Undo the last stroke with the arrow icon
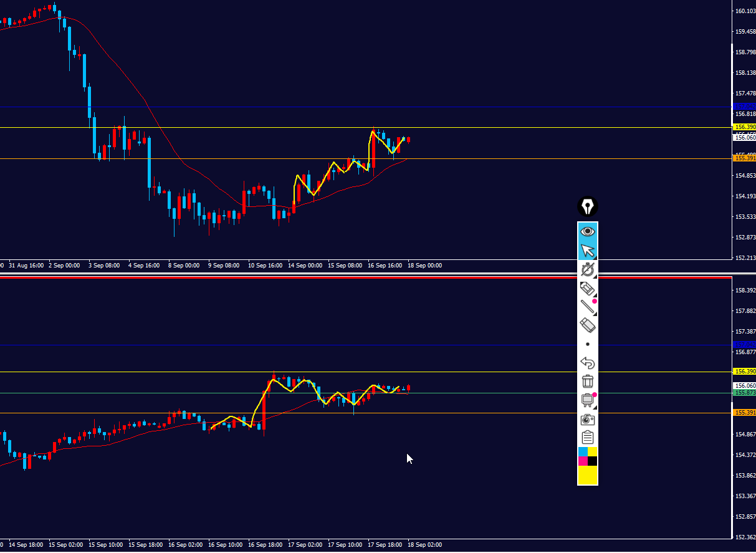The image size is (756, 553). click(x=588, y=363)
